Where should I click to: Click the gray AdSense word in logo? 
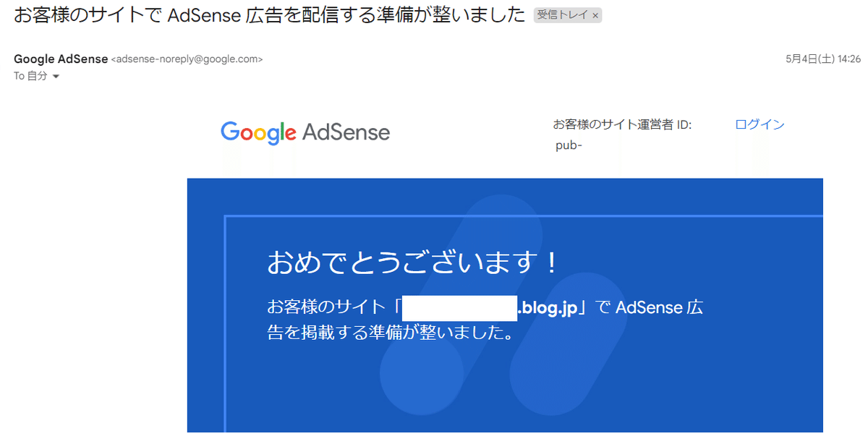346,132
